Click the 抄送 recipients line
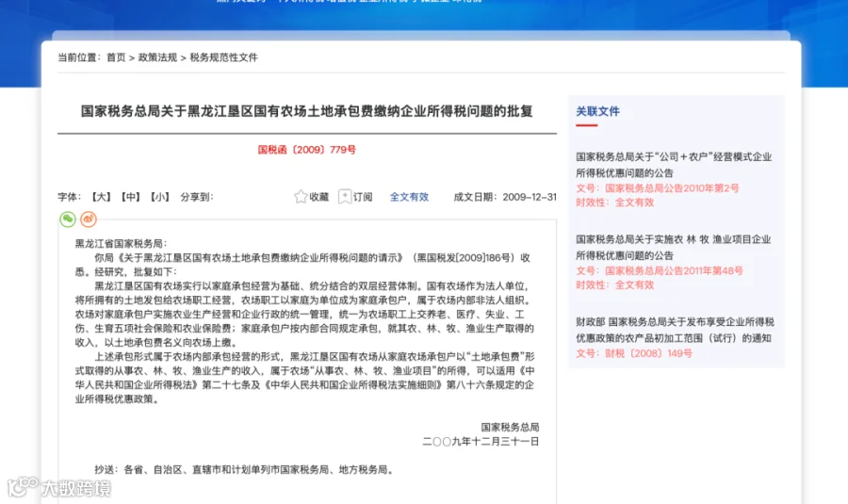This screenshot has width=848, height=504. [244, 469]
